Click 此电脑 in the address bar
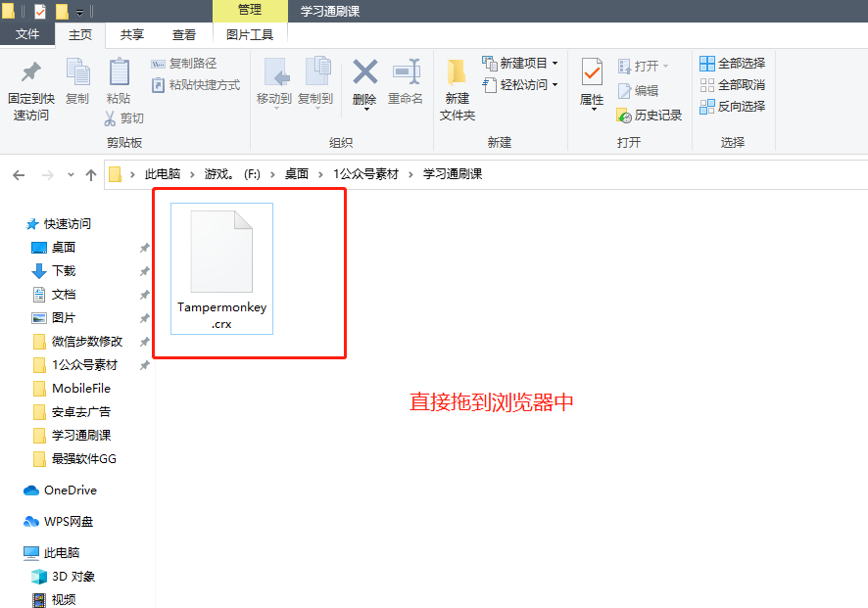Screen dimensions: 868x608 163,174
